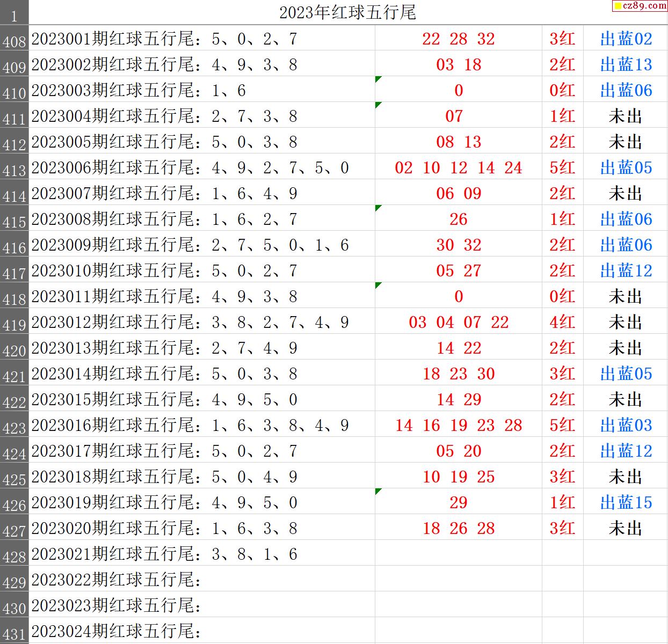Click cell 2023012期红球五行尾
The image size is (668, 644).
tap(202, 321)
